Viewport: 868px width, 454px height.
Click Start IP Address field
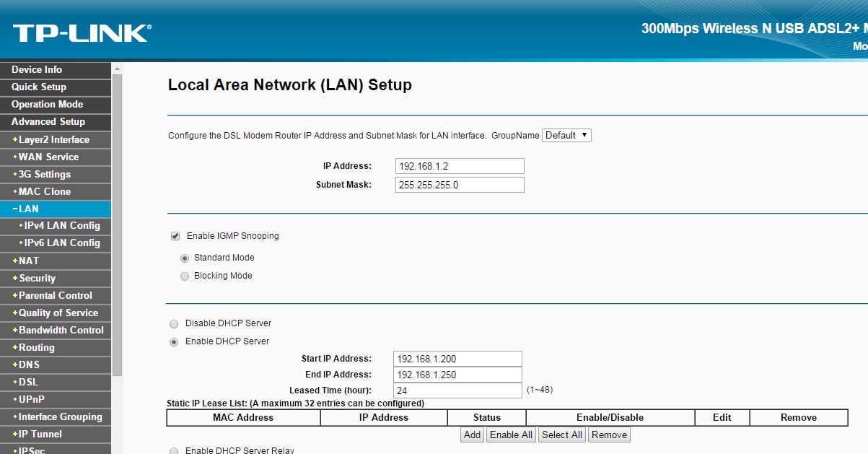click(458, 359)
